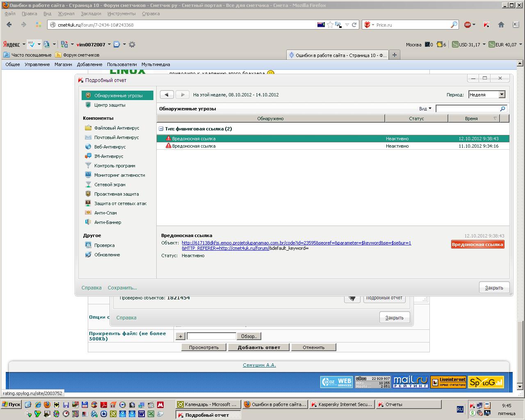The height and width of the screenshot is (420, 525).
Task: Click Firefox forward navigation arrow
Action: [24, 25]
